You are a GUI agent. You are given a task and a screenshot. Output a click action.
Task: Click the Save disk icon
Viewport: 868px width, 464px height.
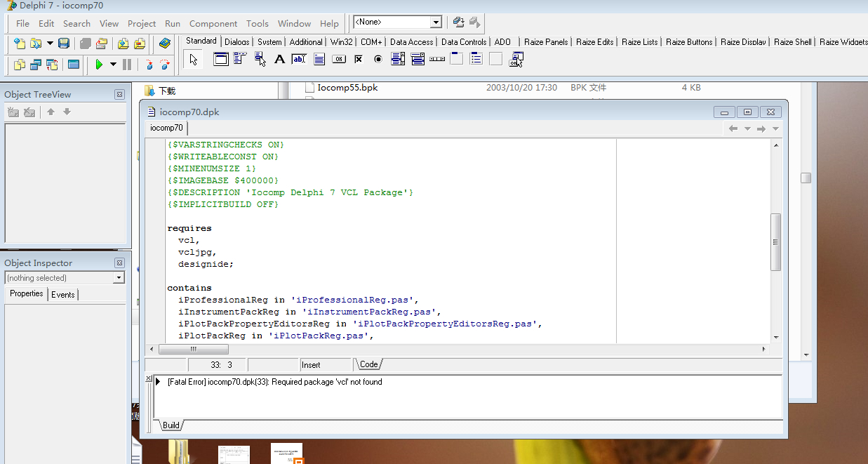(64, 44)
